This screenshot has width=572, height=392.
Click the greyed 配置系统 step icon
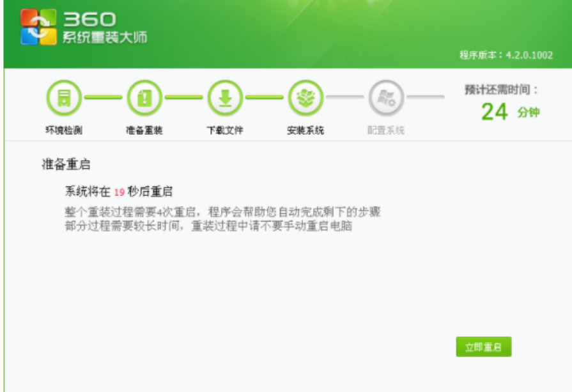[x=386, y=98]
